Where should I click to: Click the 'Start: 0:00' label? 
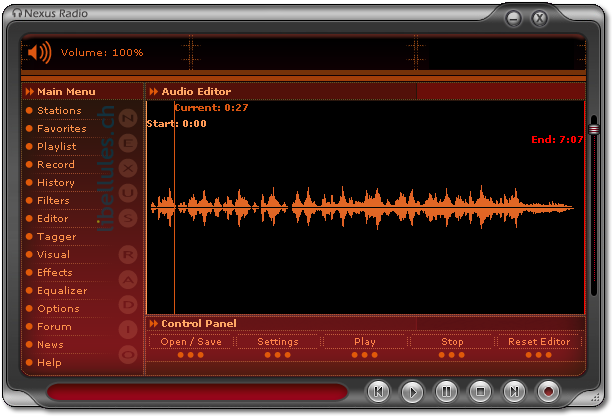pos(176,124)
